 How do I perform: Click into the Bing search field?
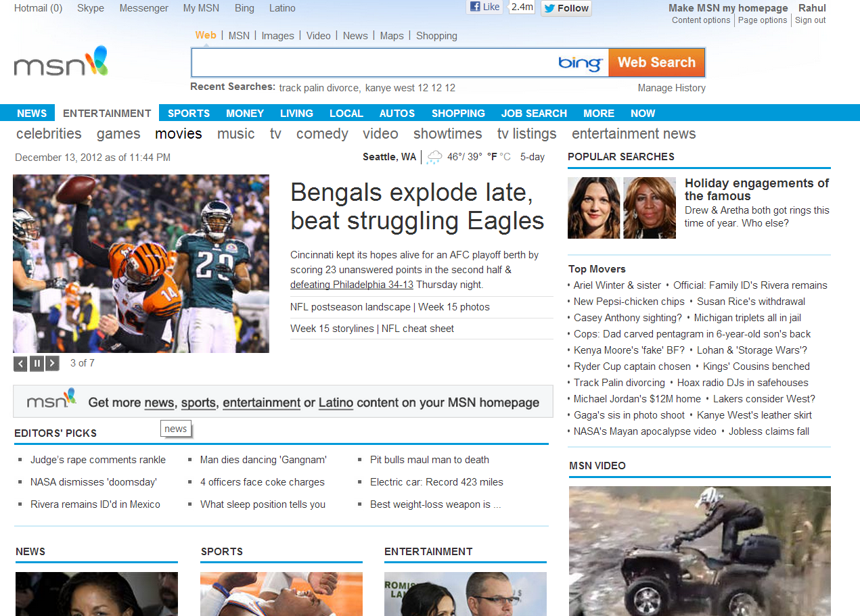click(372, 63)
